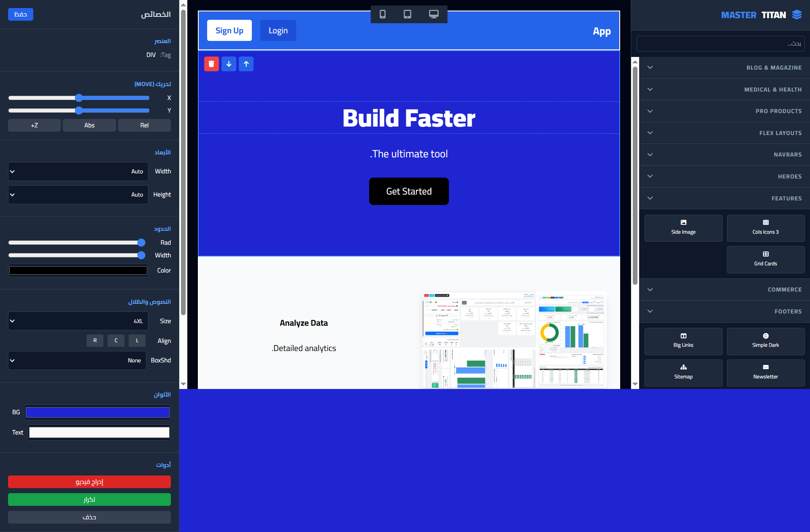
Task: Add the Newsletter footer block
Action: pyautogui.click(x=765, y=373)
